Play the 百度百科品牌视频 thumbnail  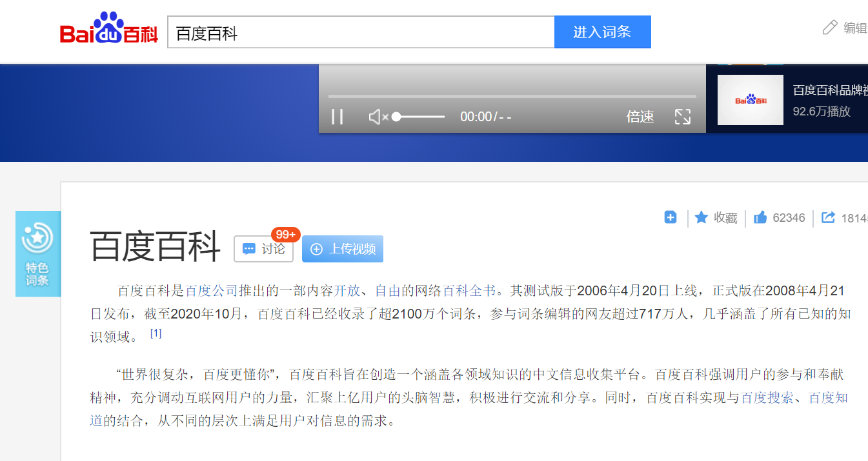[750, 99]
